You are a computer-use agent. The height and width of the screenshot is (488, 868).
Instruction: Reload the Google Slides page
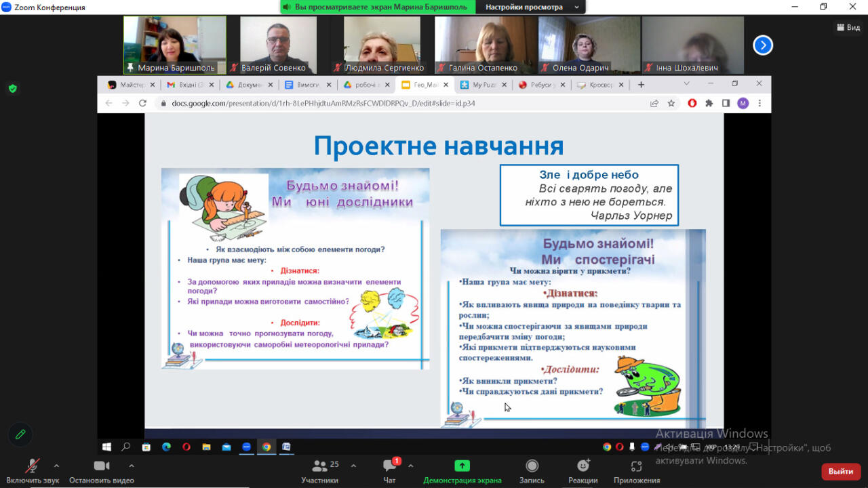[x=142, y=103]
